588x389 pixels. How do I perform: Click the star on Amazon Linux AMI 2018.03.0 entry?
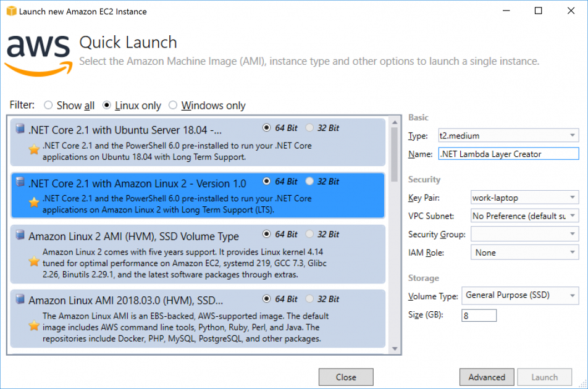tap(33, 326)
